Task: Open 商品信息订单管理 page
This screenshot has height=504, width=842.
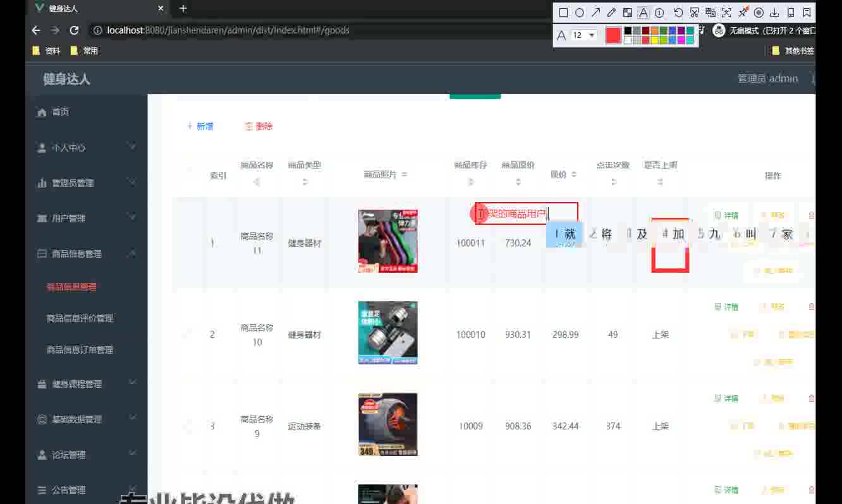Action: pos(80,349)
